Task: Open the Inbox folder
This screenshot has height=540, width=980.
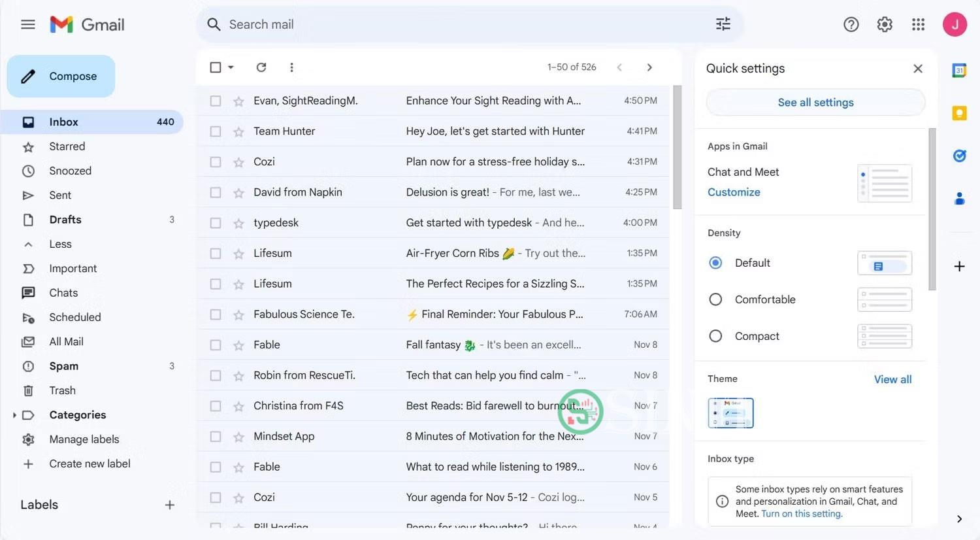Action: 91,122
